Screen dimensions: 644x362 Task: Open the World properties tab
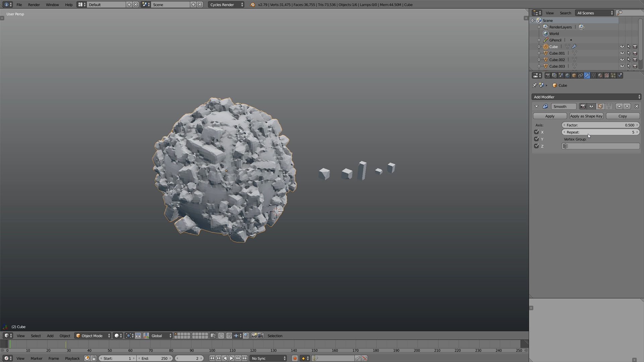click(x=567, y=75)
